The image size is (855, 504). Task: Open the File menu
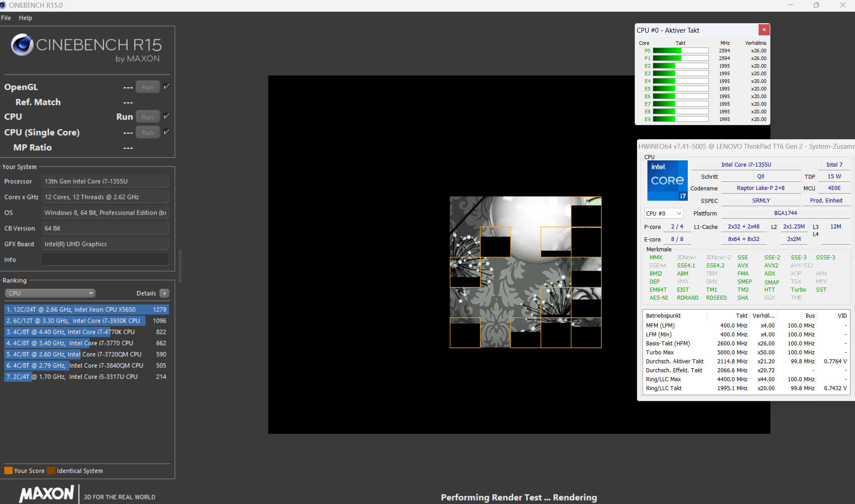(6, 18)
